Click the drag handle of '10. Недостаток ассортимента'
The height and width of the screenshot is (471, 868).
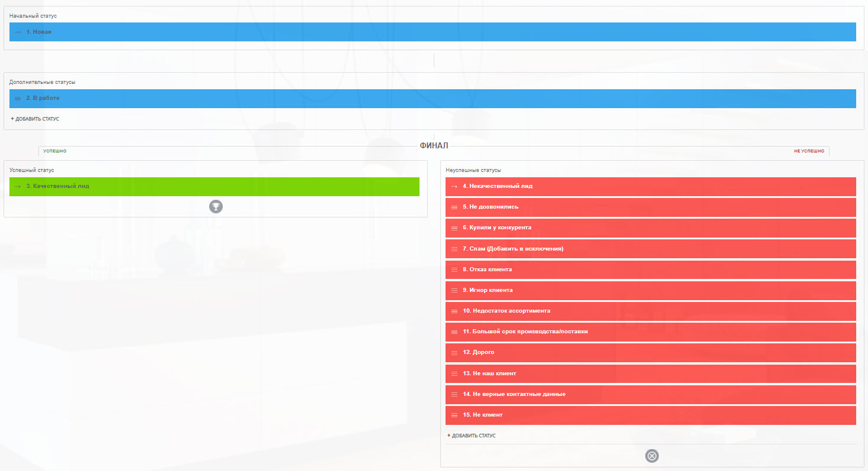[454, 311]
